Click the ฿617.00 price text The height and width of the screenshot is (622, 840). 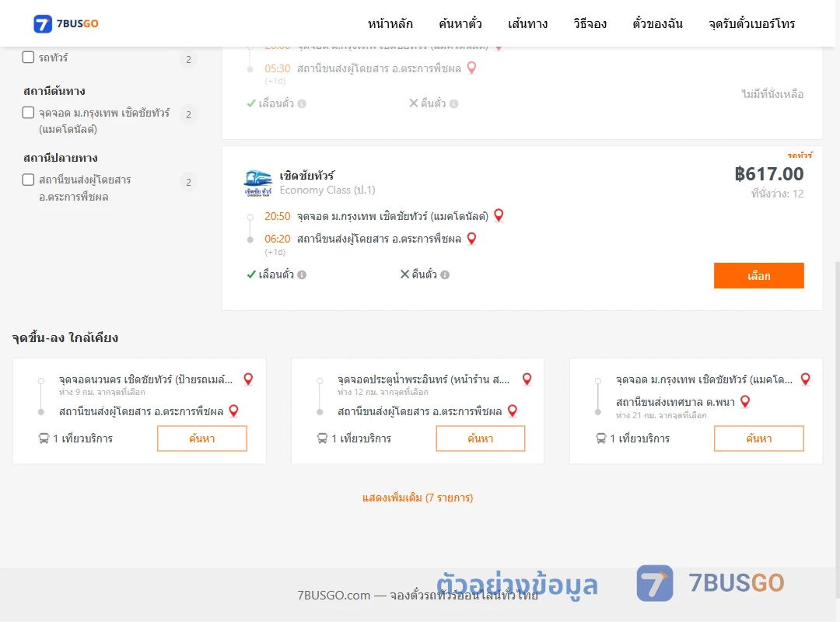pos(769,173)
